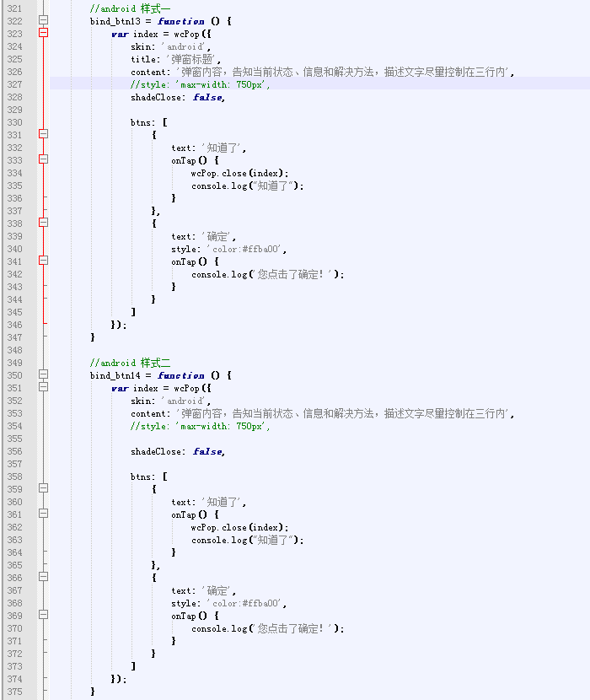Collapse the bind_btn14 fold marker on line 350

tap(43, 374)
